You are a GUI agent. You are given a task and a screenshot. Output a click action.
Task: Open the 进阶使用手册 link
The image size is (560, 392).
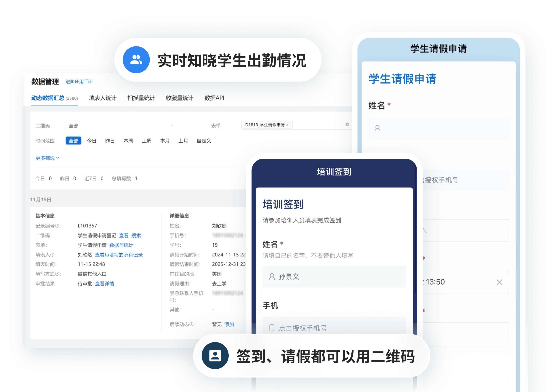click(79, 81)
